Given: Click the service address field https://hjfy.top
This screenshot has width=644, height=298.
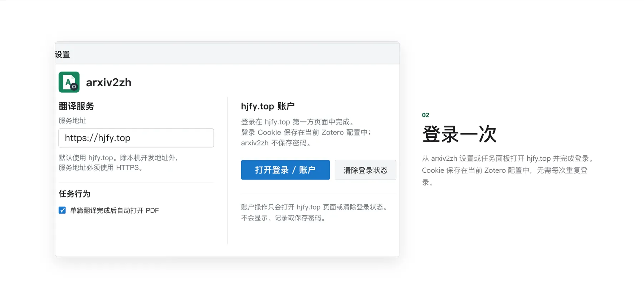Looking at the screenshot, I should tap(136, 138).
